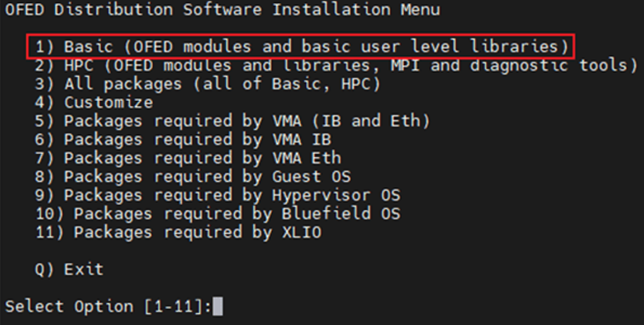This screenshot has width=644, height=325.
Task: Select Packages required by Bluefield OS
Action: tap(217, 214)
